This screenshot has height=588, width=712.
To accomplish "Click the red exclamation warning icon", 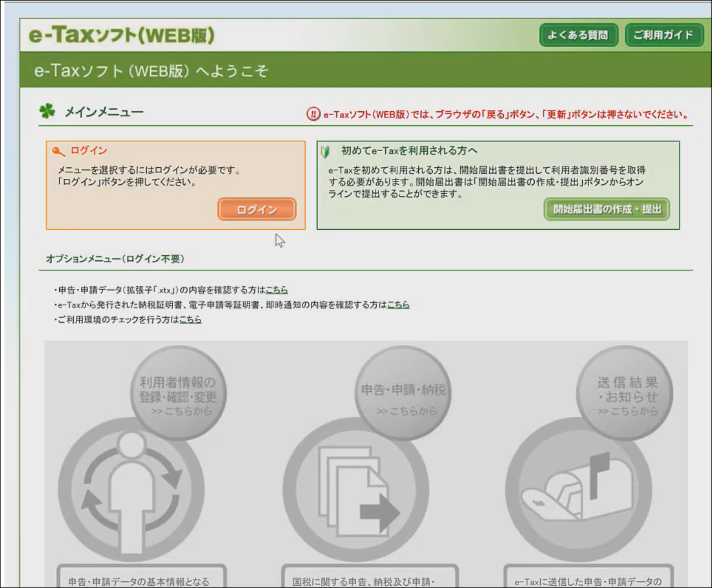I will tap(313, 114).
